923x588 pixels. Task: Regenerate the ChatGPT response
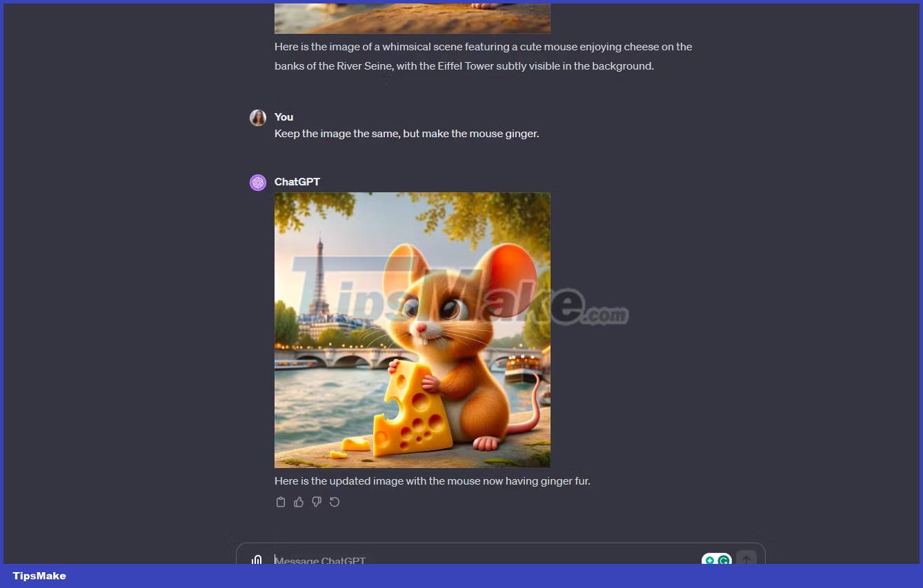[335, 501]
